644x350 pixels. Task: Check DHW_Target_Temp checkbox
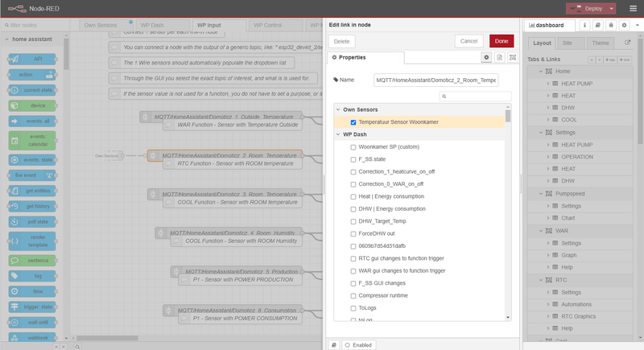click(353, 221)
